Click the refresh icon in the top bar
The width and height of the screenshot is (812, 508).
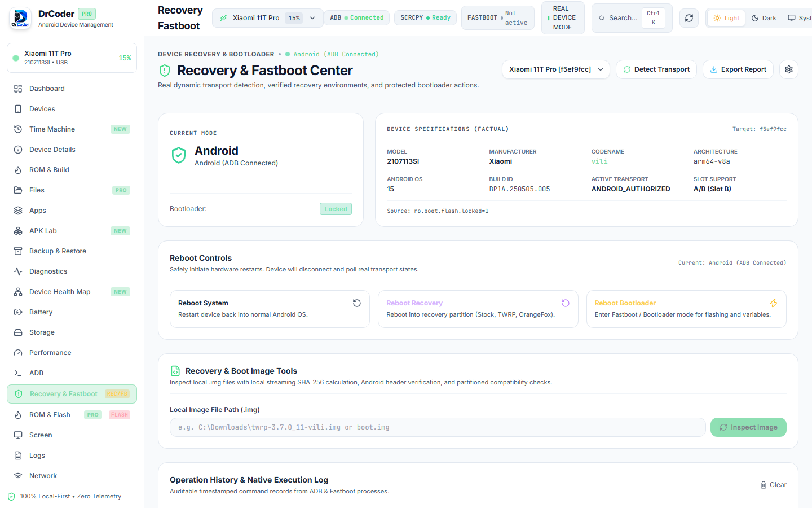[x=689, y=18]
